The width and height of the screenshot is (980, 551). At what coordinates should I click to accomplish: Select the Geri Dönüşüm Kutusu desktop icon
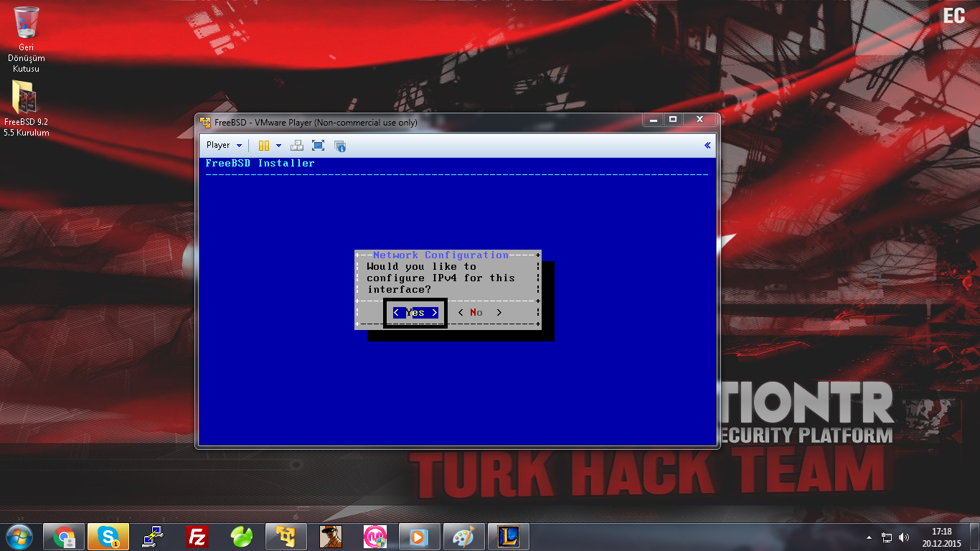(26, 39)
